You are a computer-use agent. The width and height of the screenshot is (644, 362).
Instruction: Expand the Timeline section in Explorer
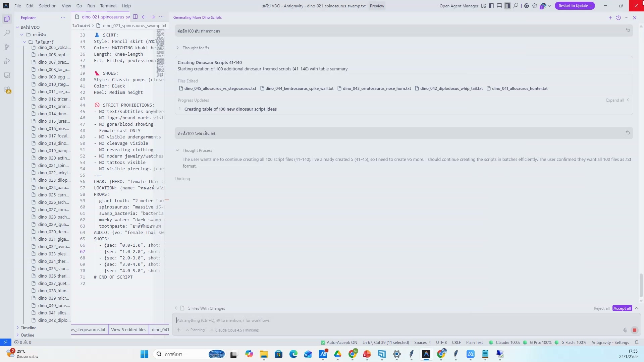pyautogui.click(x=28, y=327)
